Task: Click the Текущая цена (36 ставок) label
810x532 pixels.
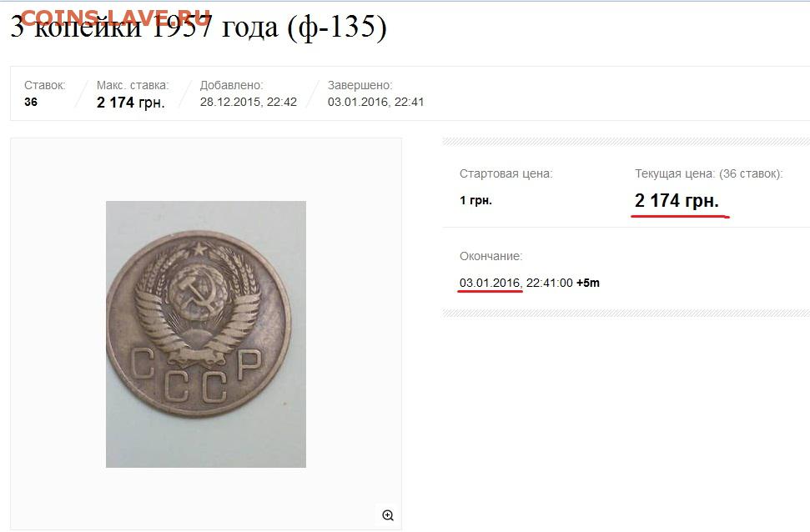Action: pos(709,173)
